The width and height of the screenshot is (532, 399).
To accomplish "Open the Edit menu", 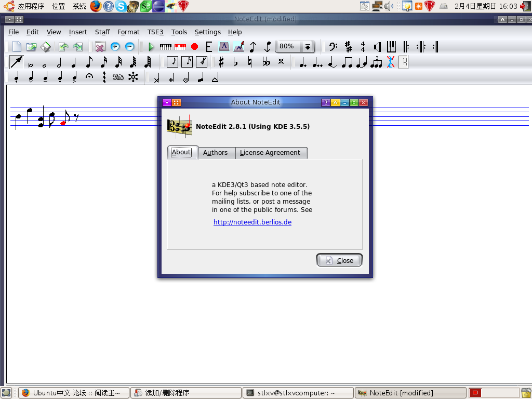I will pos(33,32).
